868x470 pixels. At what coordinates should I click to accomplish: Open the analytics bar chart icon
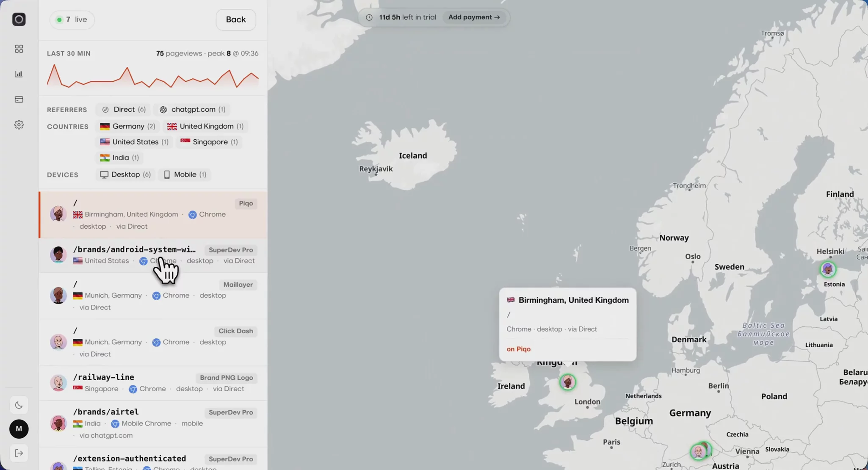(x=19, y=74)
